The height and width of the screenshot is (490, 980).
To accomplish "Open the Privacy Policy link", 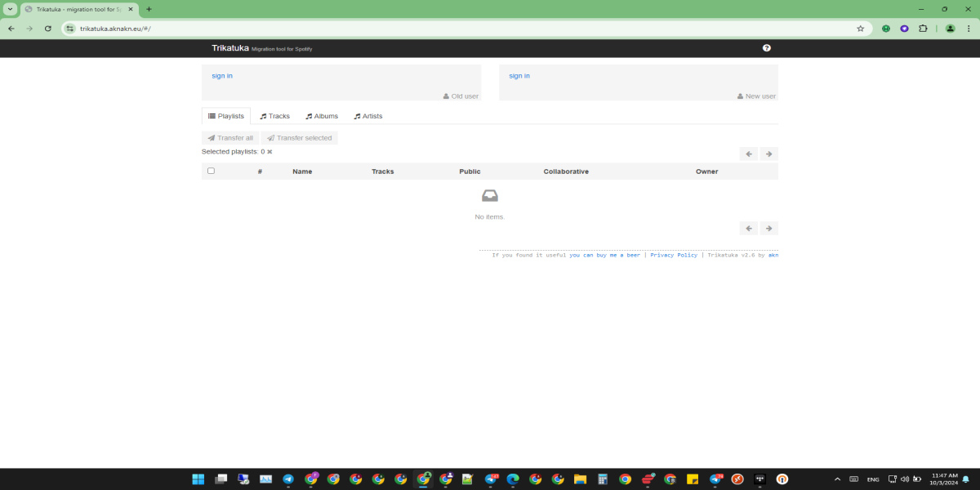I will click(674, 256).
